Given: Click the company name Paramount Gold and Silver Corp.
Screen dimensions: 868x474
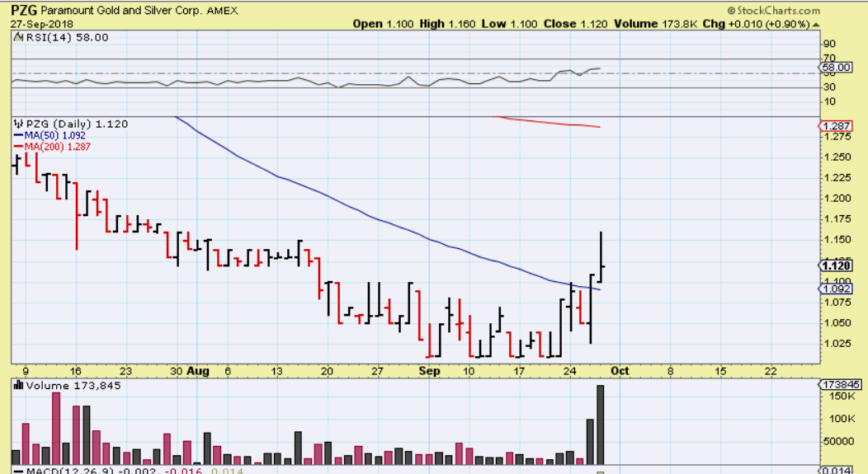Looking at the screenshot, I should pyautogui.click(x=122, y=11).
